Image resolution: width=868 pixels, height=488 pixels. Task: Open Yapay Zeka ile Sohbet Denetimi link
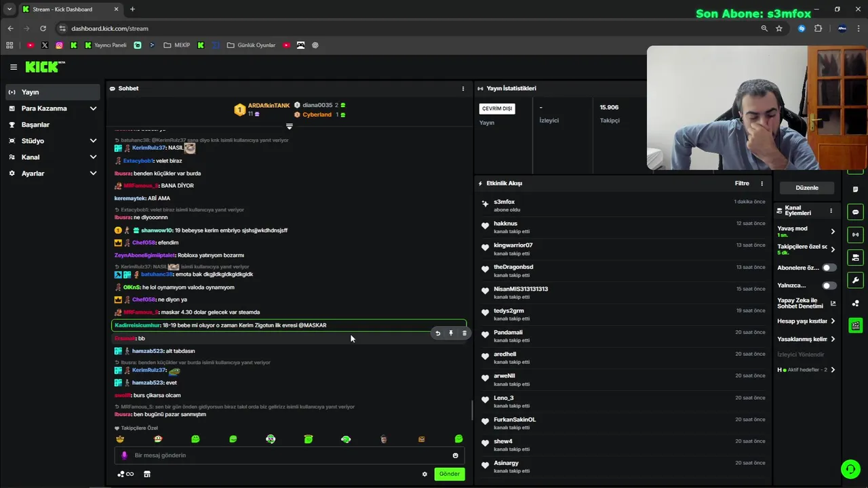[806, 304]
